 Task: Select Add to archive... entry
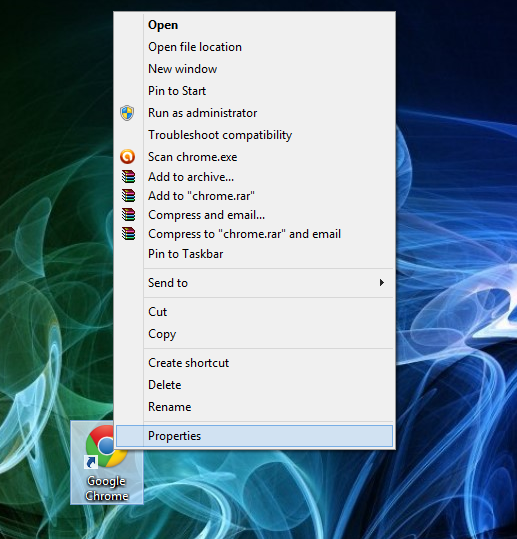click(254, 177)
